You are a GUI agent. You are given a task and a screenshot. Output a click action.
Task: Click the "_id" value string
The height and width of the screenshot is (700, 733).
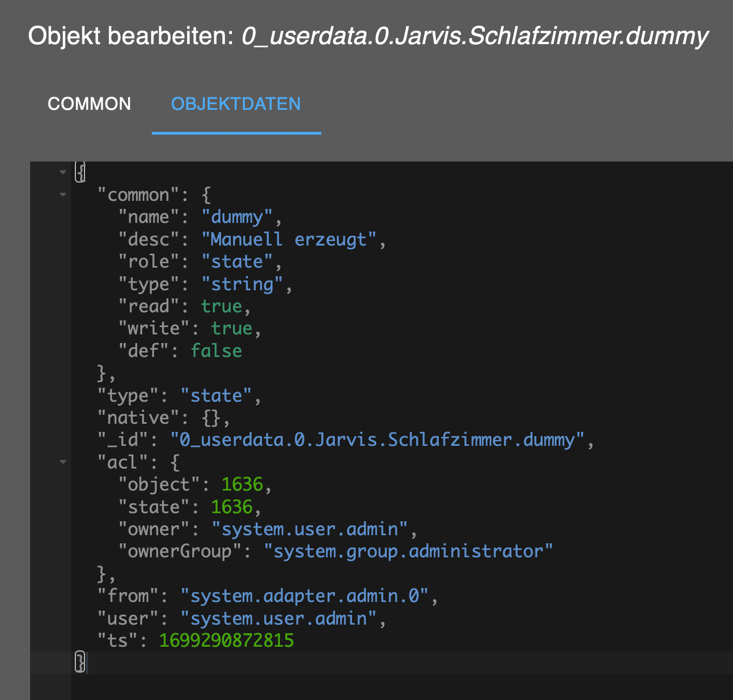(x=377, y=440)
